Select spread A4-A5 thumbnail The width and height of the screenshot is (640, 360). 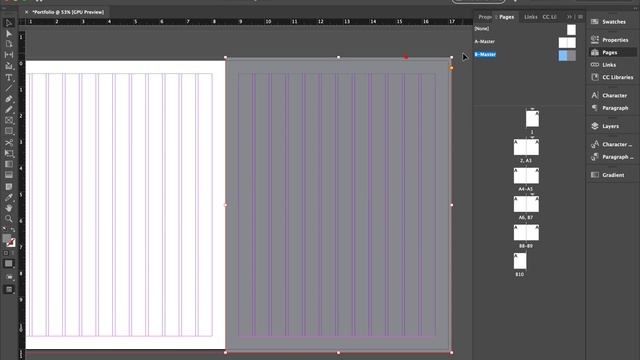click(x=526, y=176)
